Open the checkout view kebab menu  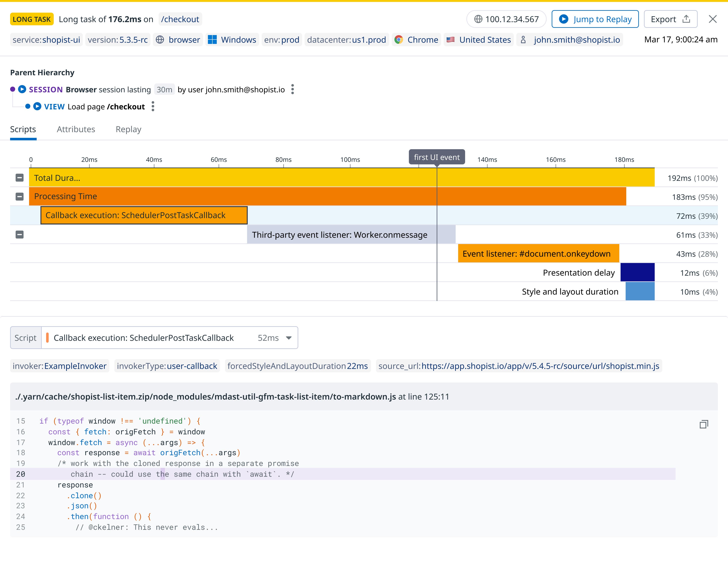click(x=153, y=106)
